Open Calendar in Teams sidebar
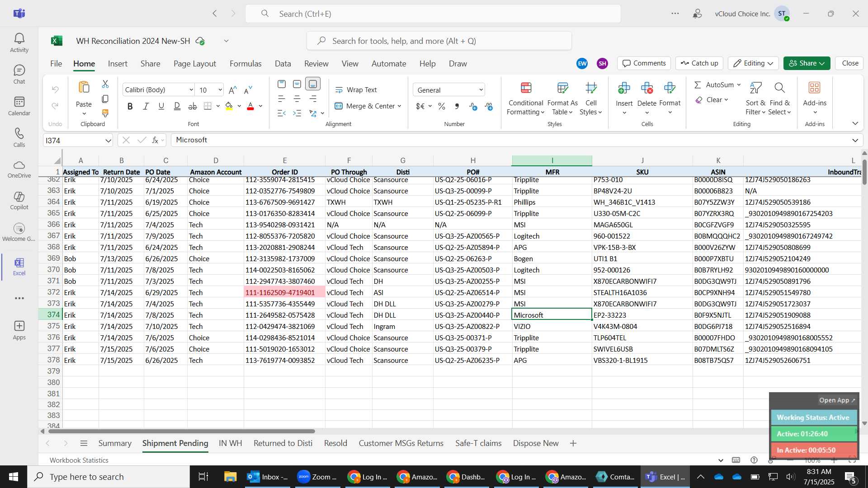This screenshot has width=868, height=488. point(19,106)
